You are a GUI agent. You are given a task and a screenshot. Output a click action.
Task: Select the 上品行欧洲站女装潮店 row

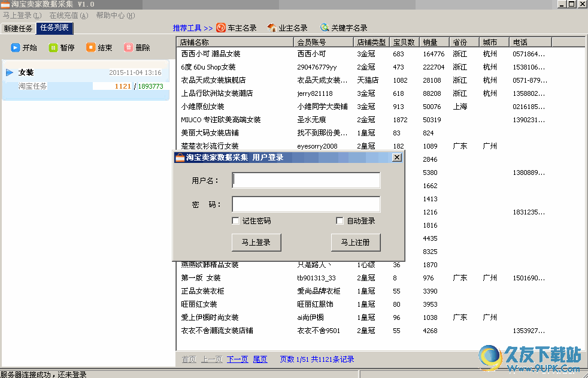click(x=380, y=93)
